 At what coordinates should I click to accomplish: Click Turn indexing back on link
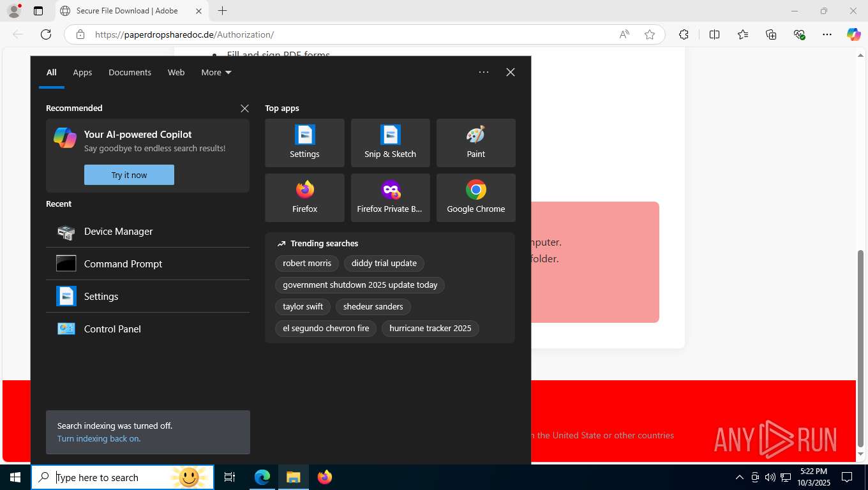99,438
